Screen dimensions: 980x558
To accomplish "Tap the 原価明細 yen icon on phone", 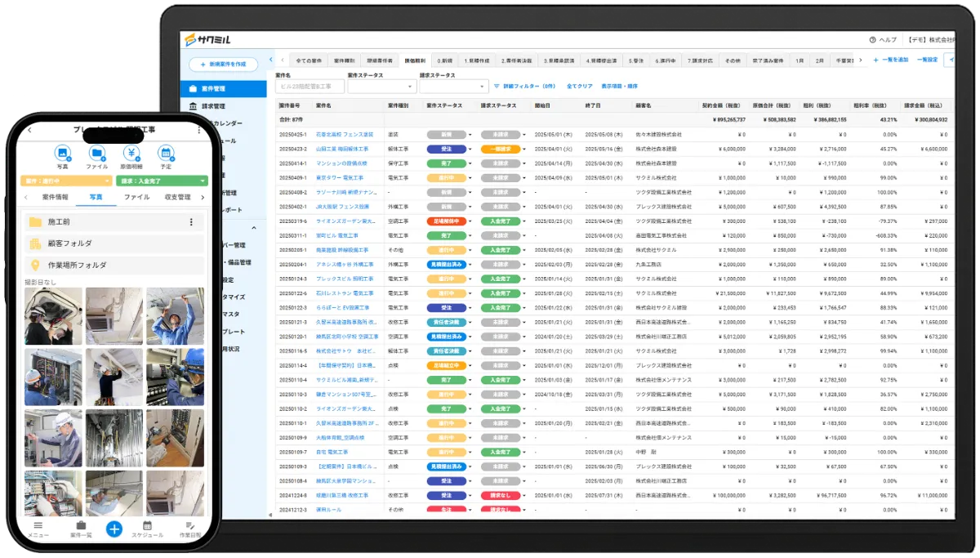I will [x=131, y=153].
